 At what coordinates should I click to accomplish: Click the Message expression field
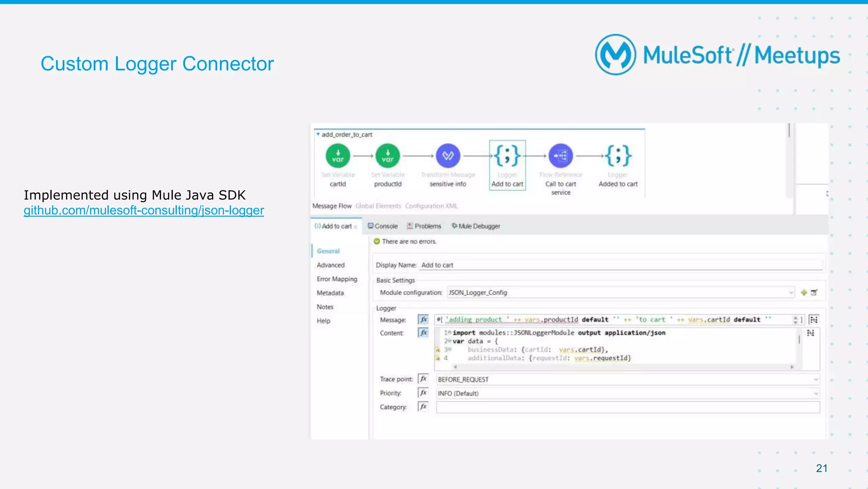(x=613, y=320)
